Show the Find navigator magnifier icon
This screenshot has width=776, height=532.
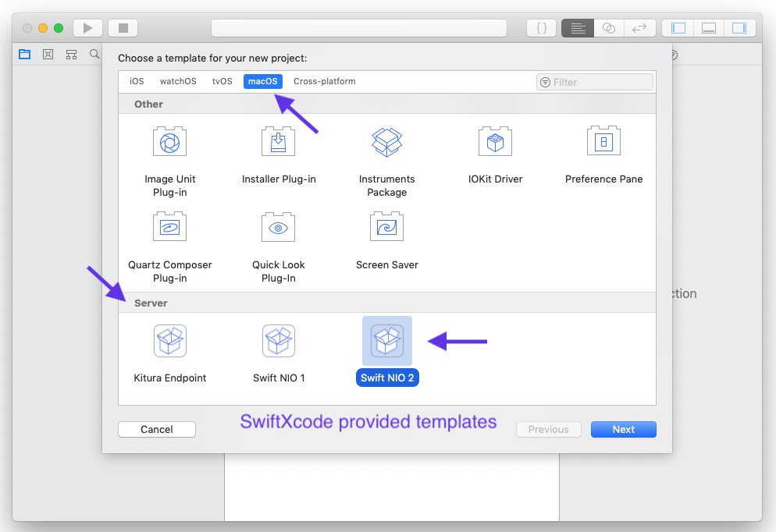point(94,54)
